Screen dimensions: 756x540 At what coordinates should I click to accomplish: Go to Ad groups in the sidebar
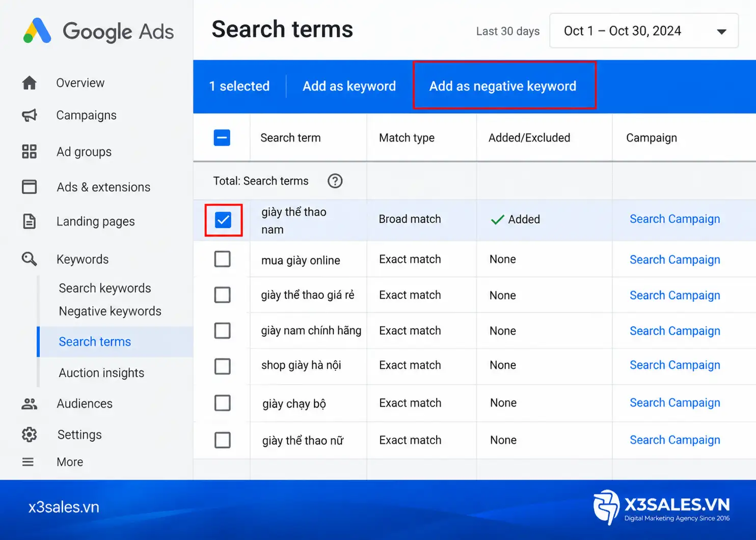(x=84, y=152)
